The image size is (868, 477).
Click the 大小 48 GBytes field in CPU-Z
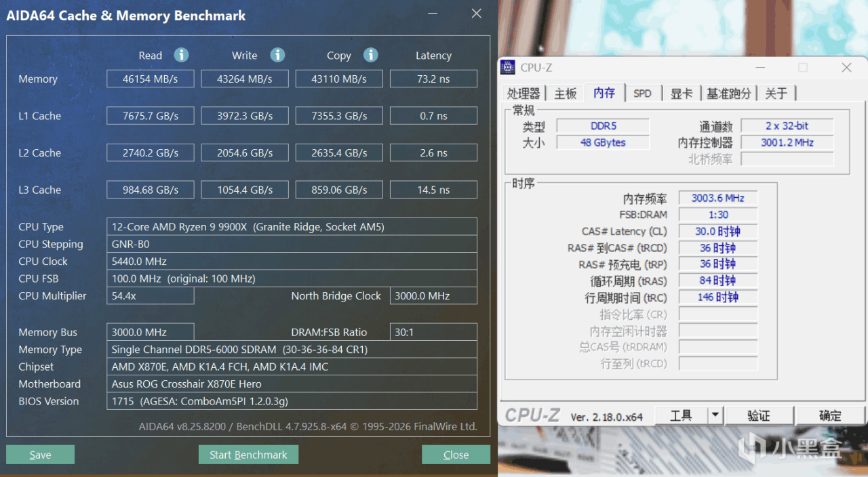tap(603, 142)
